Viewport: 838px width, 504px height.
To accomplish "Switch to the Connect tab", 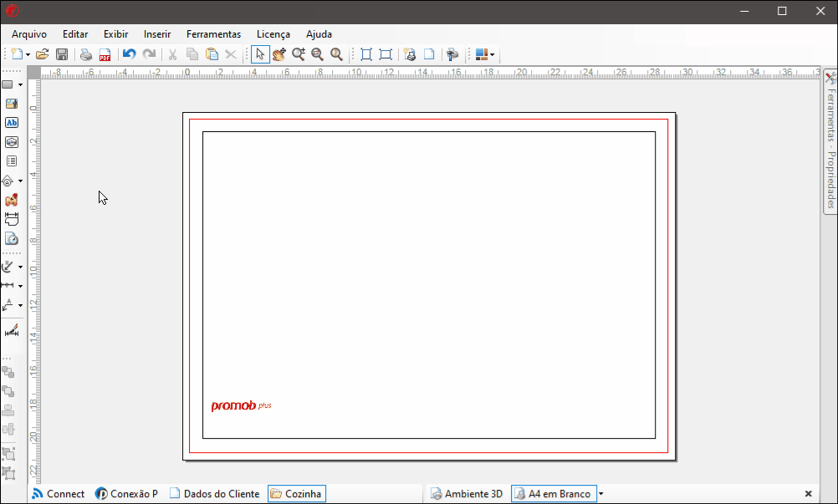I will click(x=59, y=494).
